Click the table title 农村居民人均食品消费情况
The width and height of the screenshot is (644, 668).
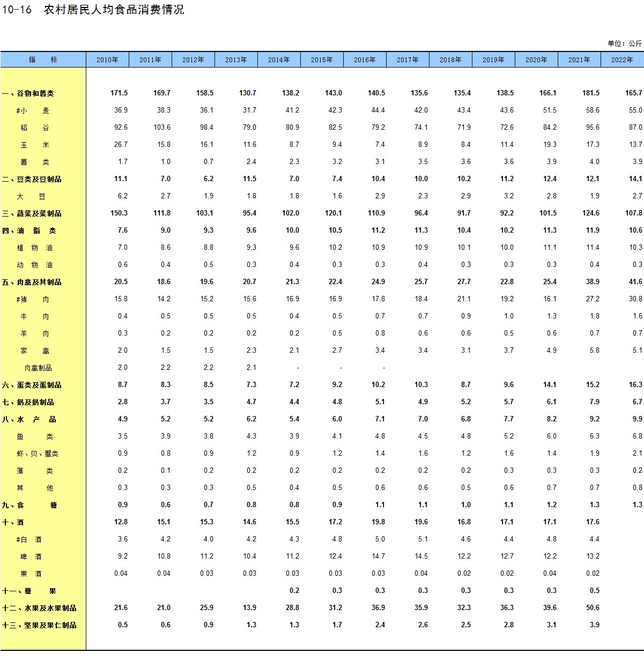click(114, 10)
